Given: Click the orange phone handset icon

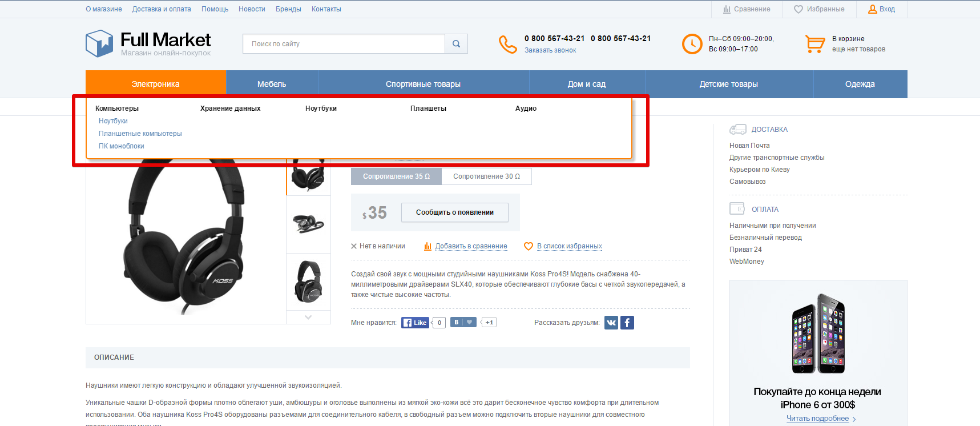Looking at the screenshot, I should click(x=507, y=44).
